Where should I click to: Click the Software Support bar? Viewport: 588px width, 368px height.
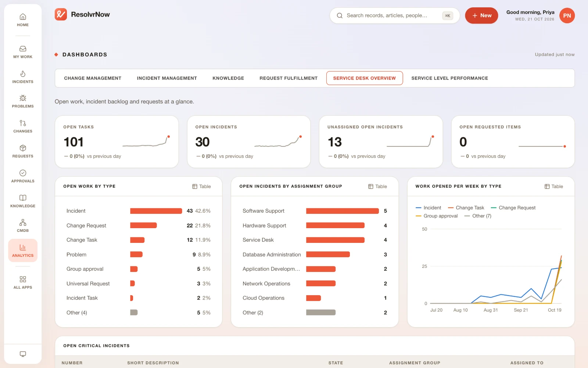click(x=343, y=211)
